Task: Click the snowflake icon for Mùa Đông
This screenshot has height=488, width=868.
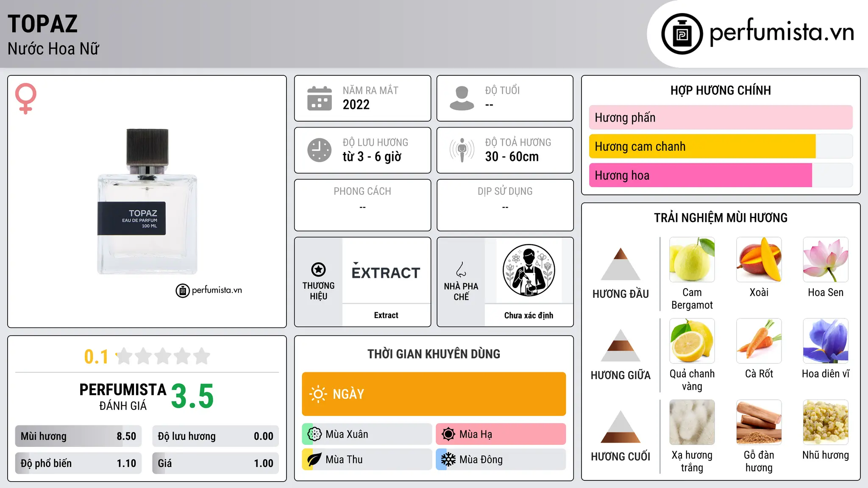Action: pyautogui.click(x=448, y=460)
